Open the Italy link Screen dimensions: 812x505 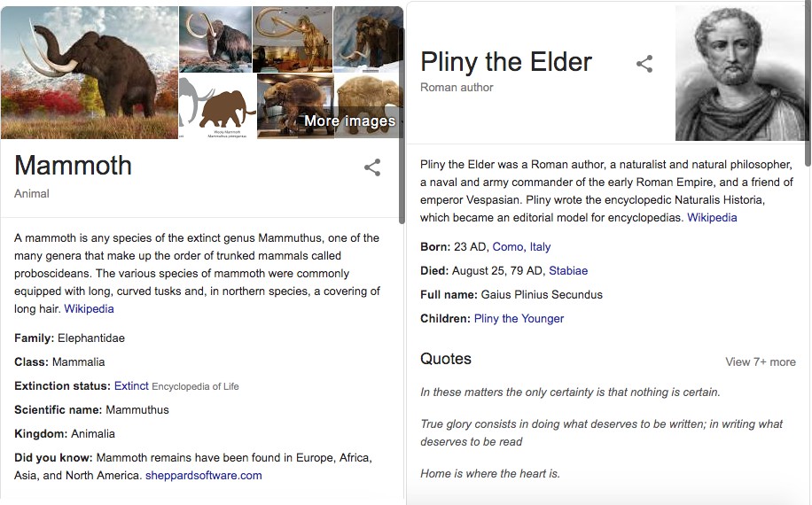540,247
